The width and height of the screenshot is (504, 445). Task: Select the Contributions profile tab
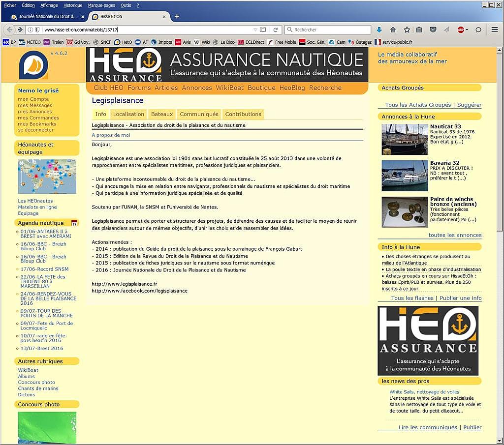243,114
